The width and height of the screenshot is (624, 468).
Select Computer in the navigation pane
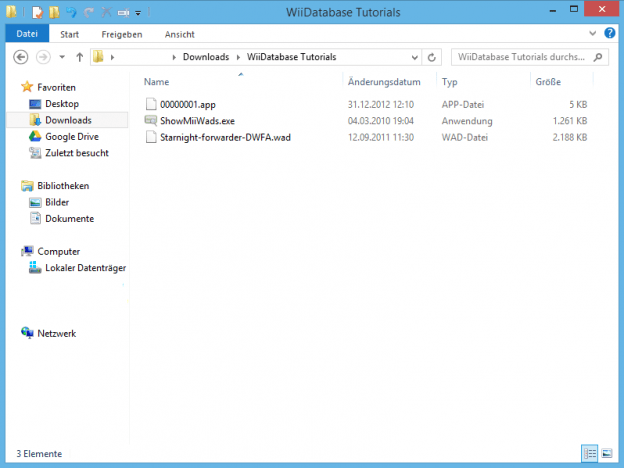[58, 252]
